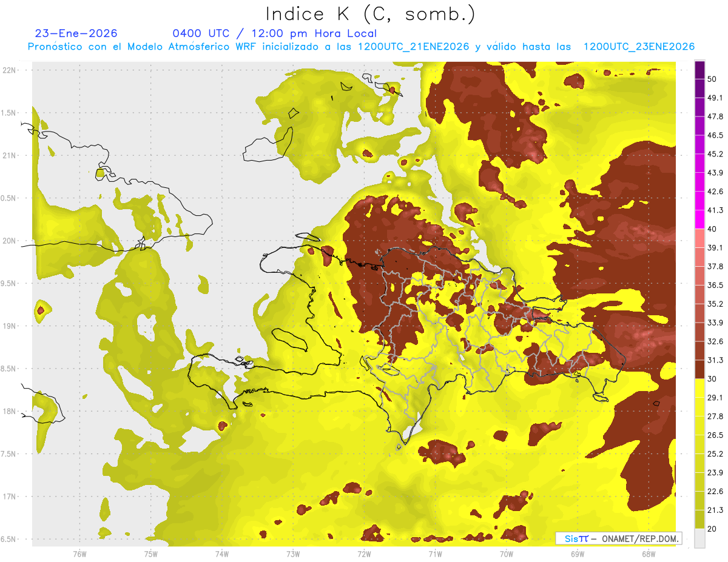728x562 pixels.
Task: Click the "40" label on the color scale
Action: pos(712,229)
